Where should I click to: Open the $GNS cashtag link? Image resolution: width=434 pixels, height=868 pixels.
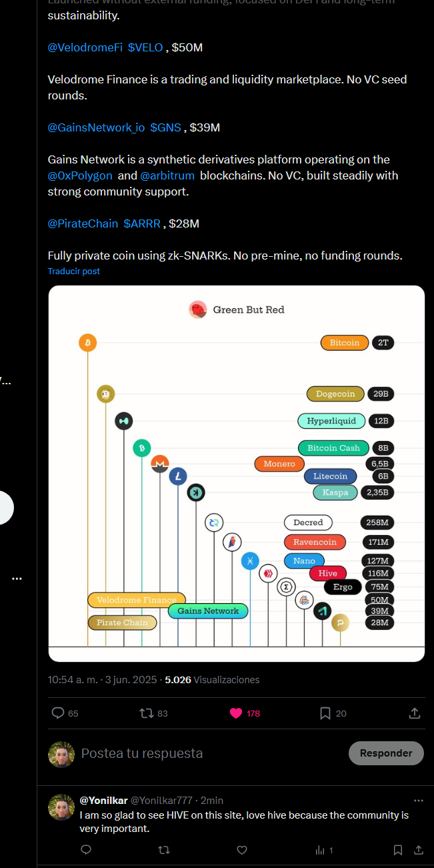click(x=165, y=127)
